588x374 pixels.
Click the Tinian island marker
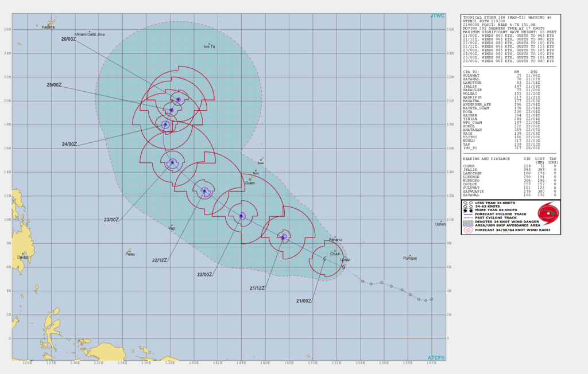coord(261,159)
